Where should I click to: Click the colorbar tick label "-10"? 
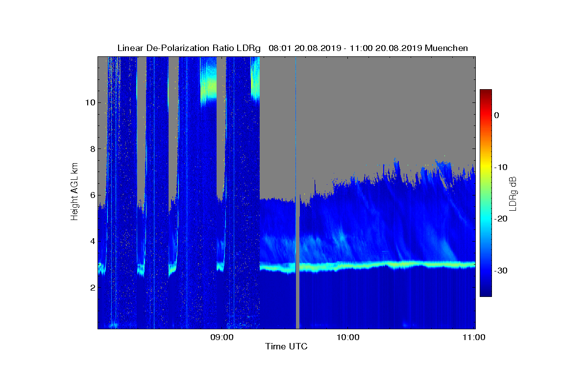[x=500, y=167]
